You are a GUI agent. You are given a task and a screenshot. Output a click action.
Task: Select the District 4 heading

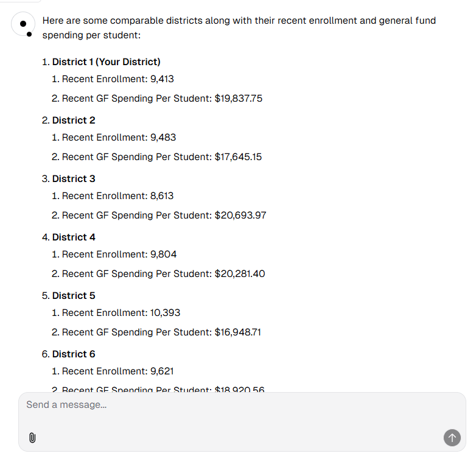pos(74,237)
